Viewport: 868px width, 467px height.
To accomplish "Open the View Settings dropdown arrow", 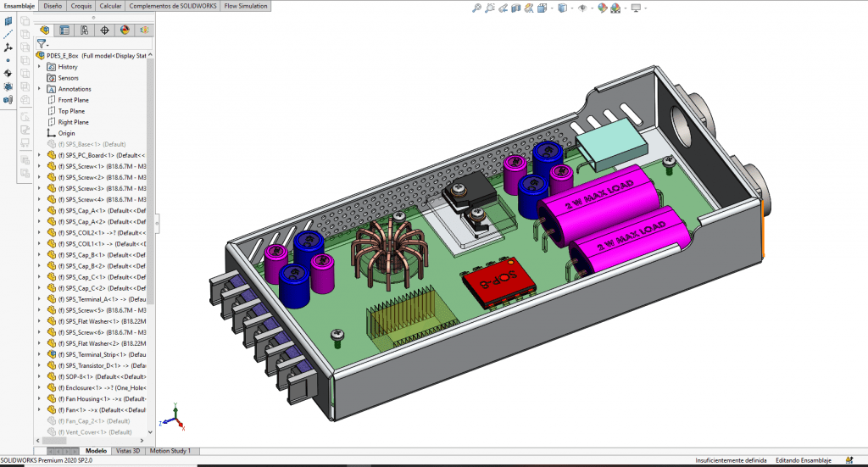I will coord(645,8).
